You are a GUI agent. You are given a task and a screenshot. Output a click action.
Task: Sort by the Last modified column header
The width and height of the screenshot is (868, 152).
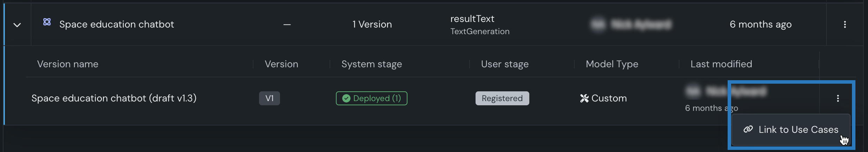click(721, 64)
